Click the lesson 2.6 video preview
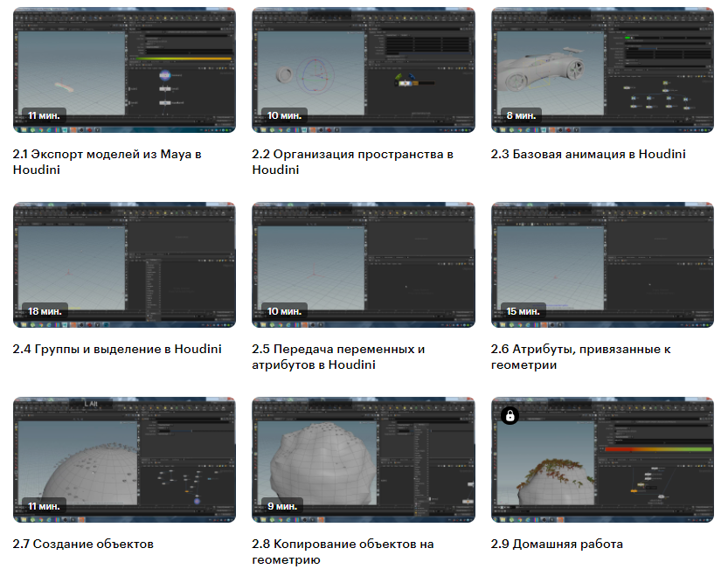This screenshot has width=728, height=576. 602,265
